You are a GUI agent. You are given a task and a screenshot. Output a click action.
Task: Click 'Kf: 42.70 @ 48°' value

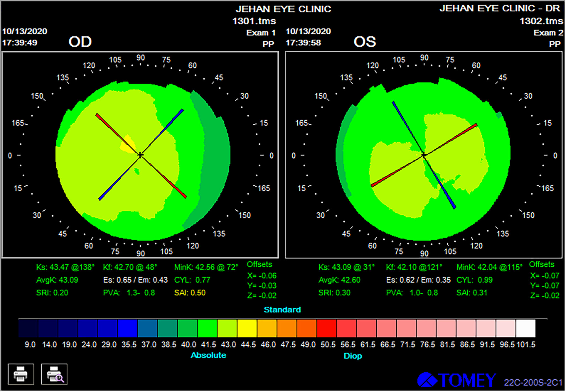point(130,267)
